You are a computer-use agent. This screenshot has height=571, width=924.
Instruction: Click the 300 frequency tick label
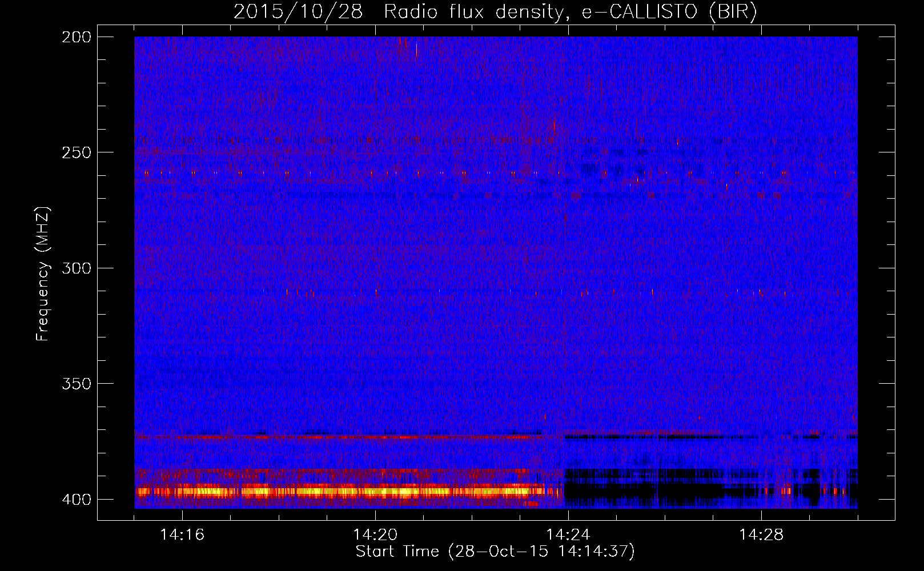pyautogui.click(x=76, y=268)
